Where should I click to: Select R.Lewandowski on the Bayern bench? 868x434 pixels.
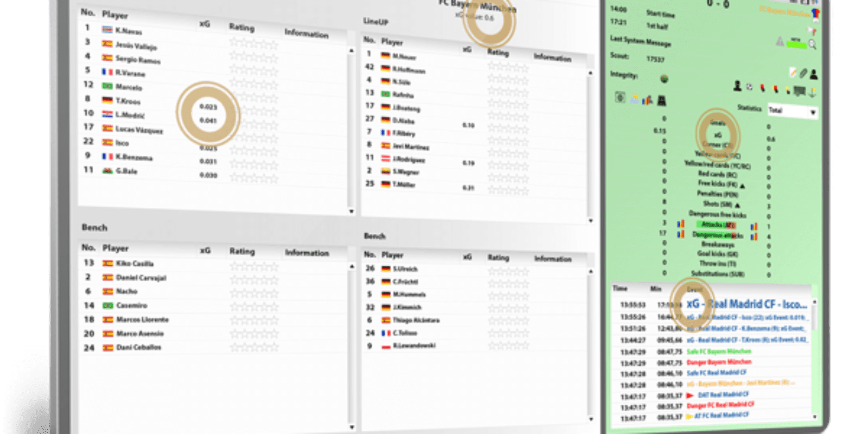point(414,346)
